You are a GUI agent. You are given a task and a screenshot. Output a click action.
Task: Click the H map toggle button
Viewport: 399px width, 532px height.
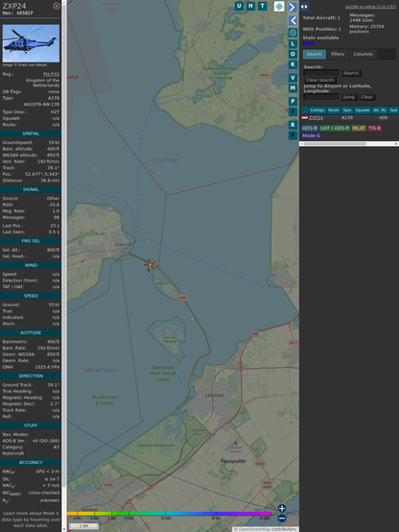[x=251, y=6]
